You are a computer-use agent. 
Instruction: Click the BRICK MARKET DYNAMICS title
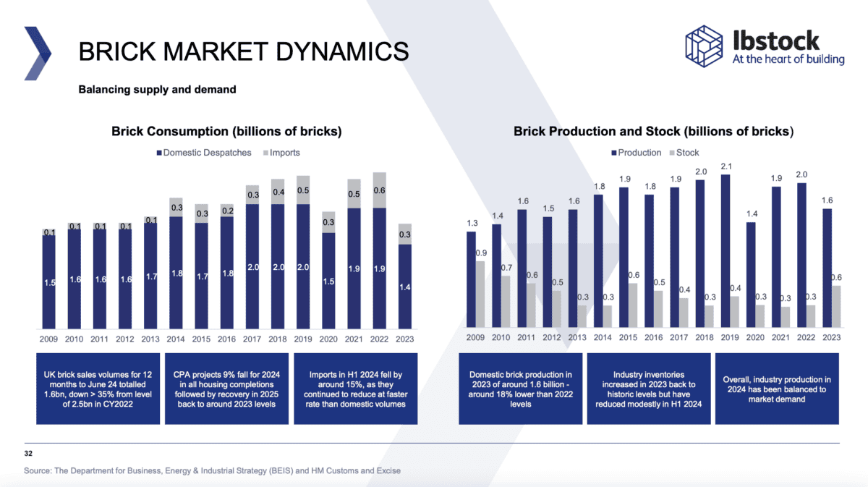[x=243, y=52]
